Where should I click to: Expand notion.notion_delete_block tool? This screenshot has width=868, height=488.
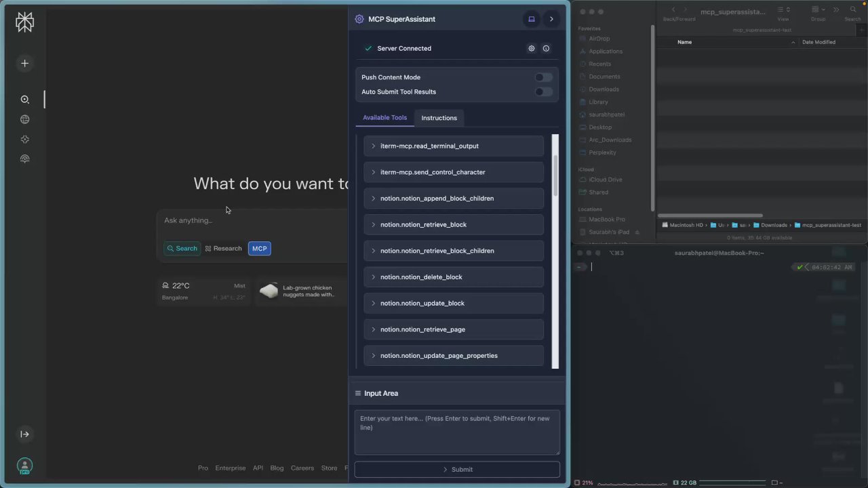(x=454, y=277)
